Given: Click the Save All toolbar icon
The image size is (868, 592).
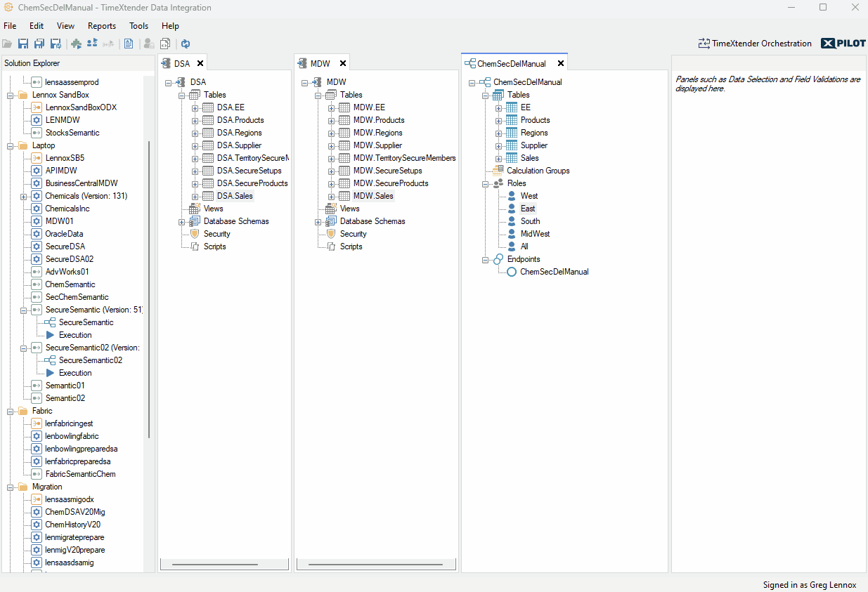Looking at the screenshot, I should click(39, 44).
